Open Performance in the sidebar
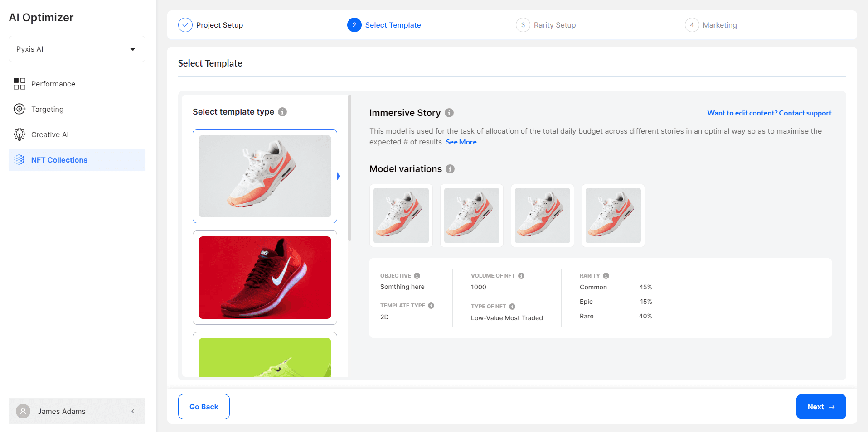Screen dimensions: 868x432 coord(77,84)
